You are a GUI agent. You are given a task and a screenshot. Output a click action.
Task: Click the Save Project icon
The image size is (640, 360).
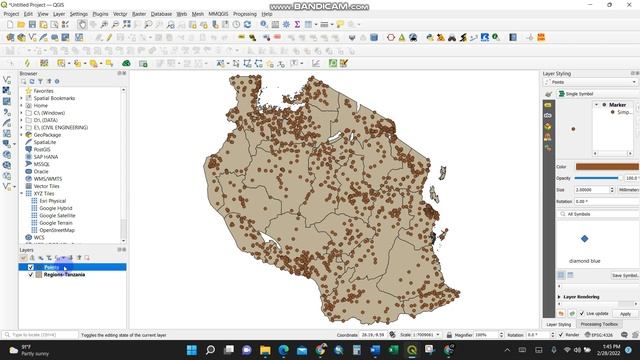tap(32, 24)
